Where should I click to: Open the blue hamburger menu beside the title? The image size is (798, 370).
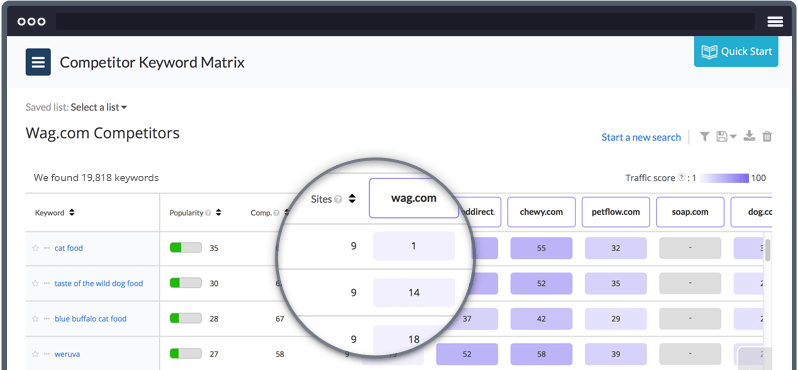tap(38, 62)
